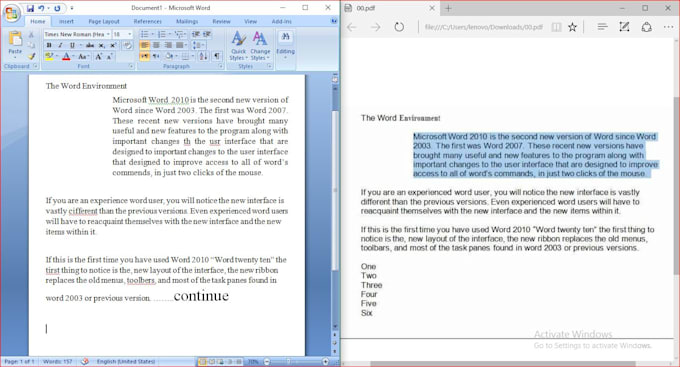
Task: Select the Format Painter brush
Action: [31, 56]
